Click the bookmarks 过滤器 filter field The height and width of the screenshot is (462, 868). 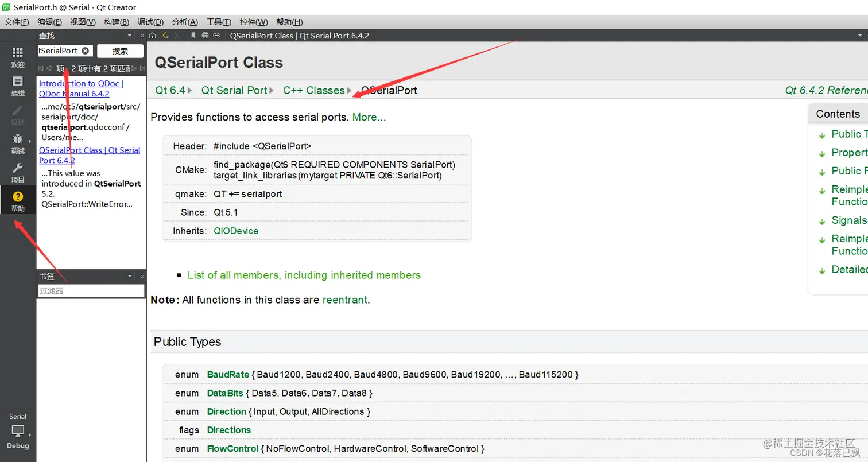click(91, 291)
